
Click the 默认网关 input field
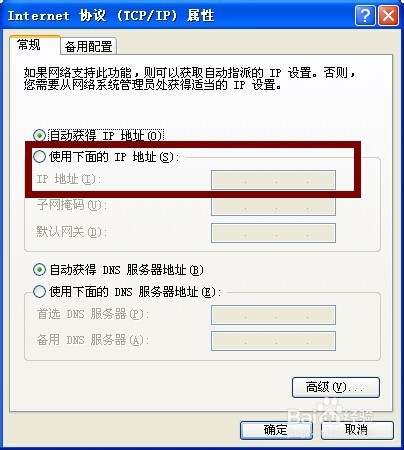pos(273,233)
